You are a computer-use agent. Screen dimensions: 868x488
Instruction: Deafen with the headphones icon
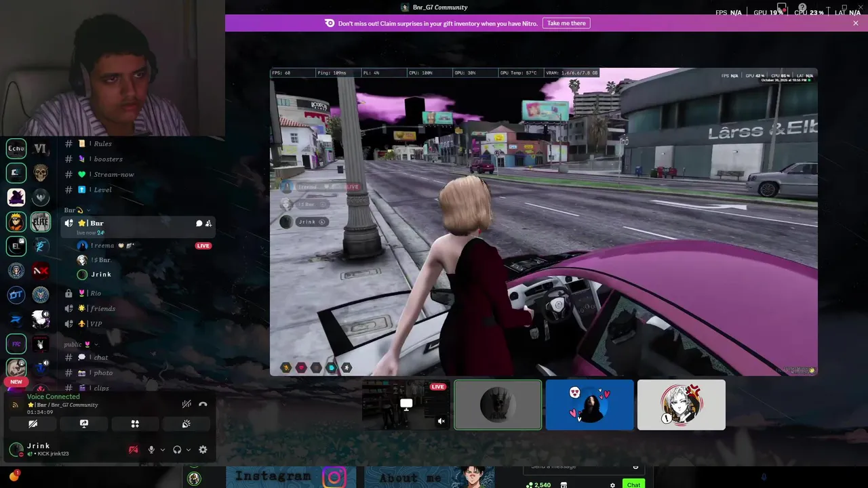(x=177, y=449)
